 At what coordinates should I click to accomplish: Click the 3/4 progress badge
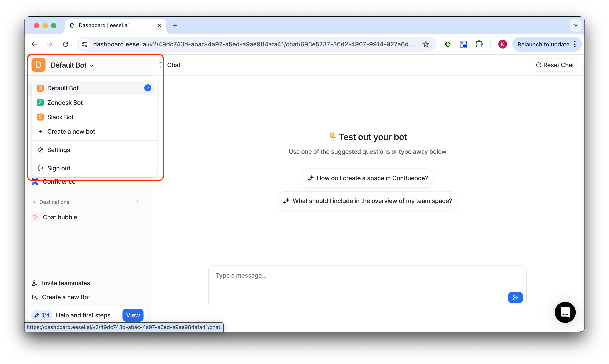pyautogui.click(x=42, y=315)
